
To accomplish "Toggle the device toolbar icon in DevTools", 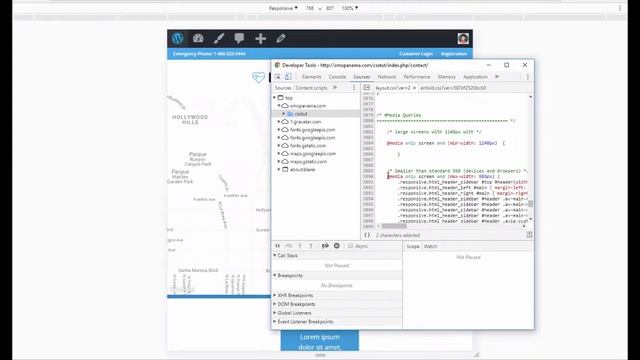I will tap(288, 77).
